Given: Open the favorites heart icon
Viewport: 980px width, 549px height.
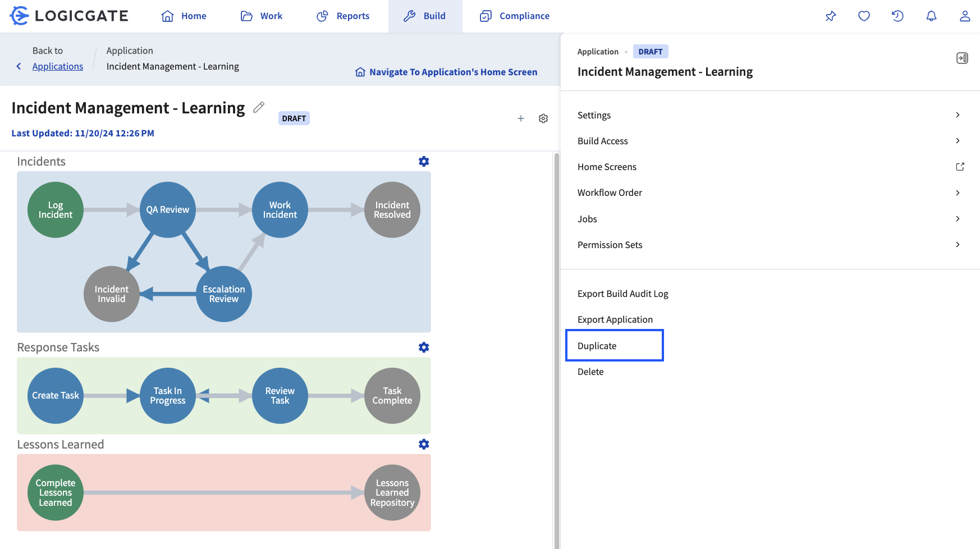Looking at the screenshot, I should point(864,16).
